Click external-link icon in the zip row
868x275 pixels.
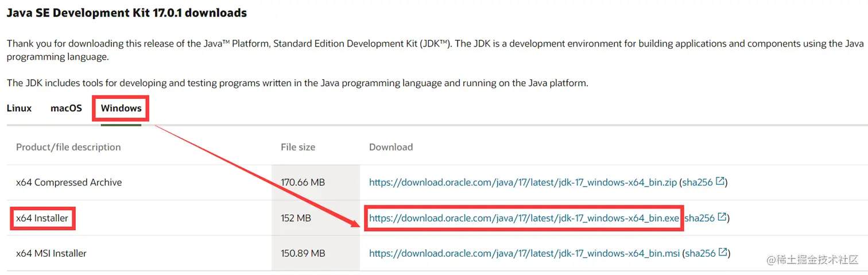720,182
